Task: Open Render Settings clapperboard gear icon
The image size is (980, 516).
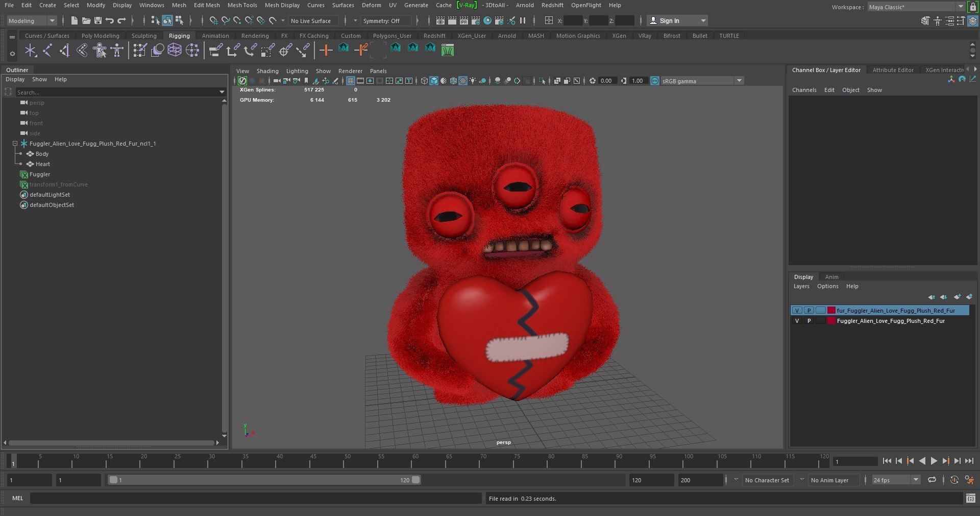Action: click(475, 20)
